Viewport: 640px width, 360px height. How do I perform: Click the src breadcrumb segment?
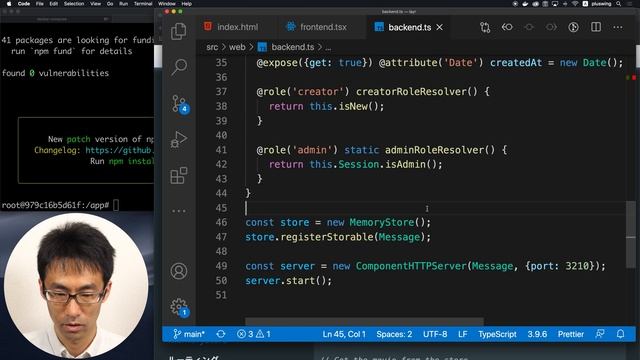(212, 47)
